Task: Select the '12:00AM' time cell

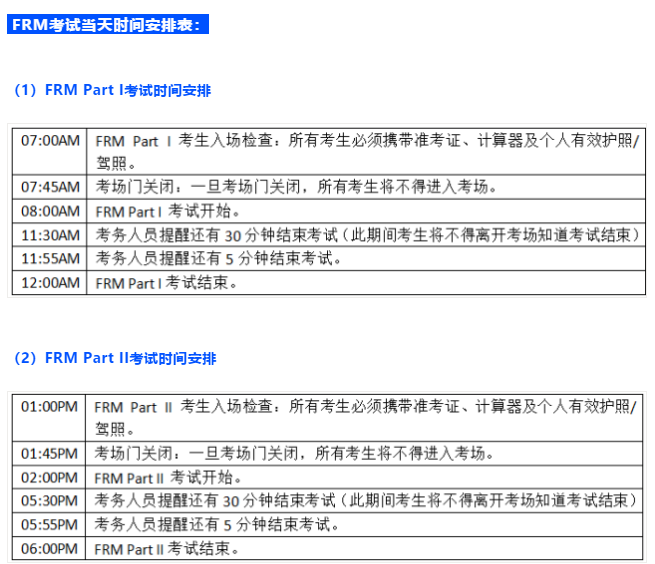Action: (x=50, y=283)
